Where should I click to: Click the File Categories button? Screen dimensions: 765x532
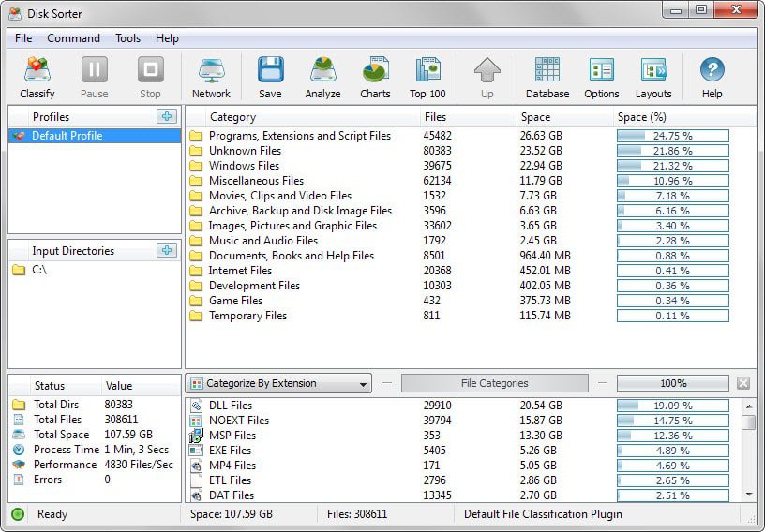(495, 383)
